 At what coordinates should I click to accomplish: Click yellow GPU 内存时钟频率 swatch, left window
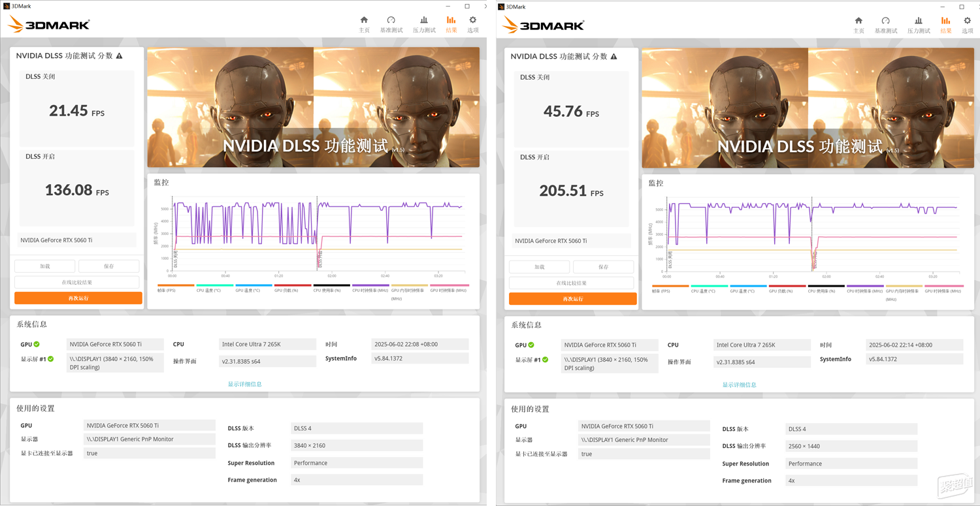pyautogui.click(x=410, y=285)
